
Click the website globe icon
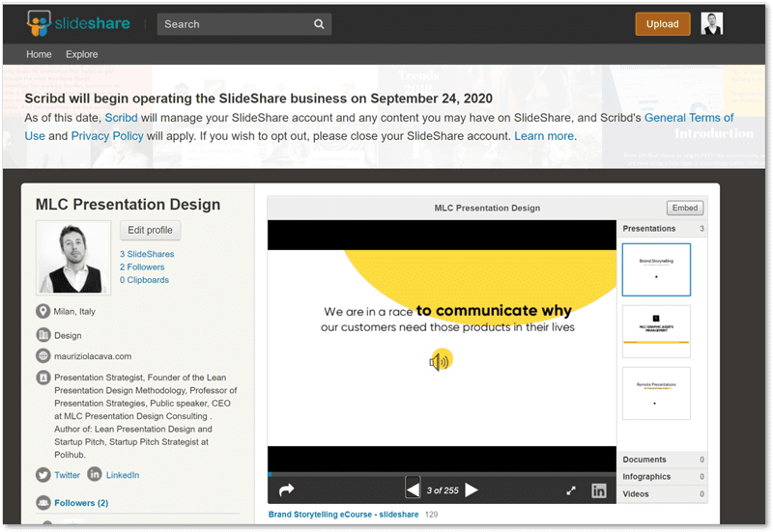click(43, 355)
